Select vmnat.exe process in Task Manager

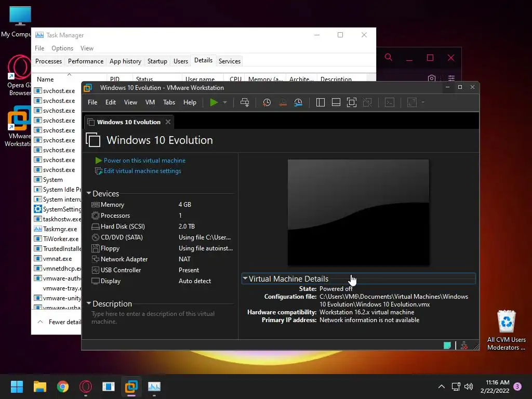(x=57, y=259)
